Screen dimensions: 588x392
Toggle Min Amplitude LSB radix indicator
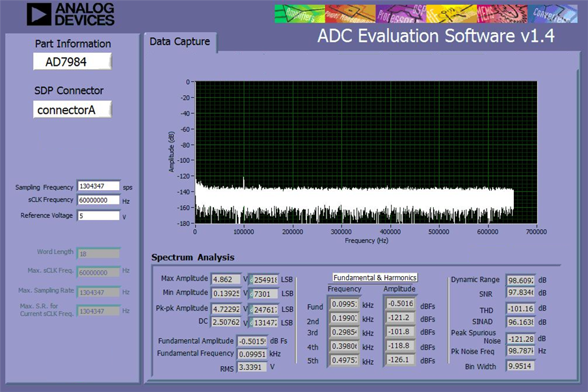[251, 294]
